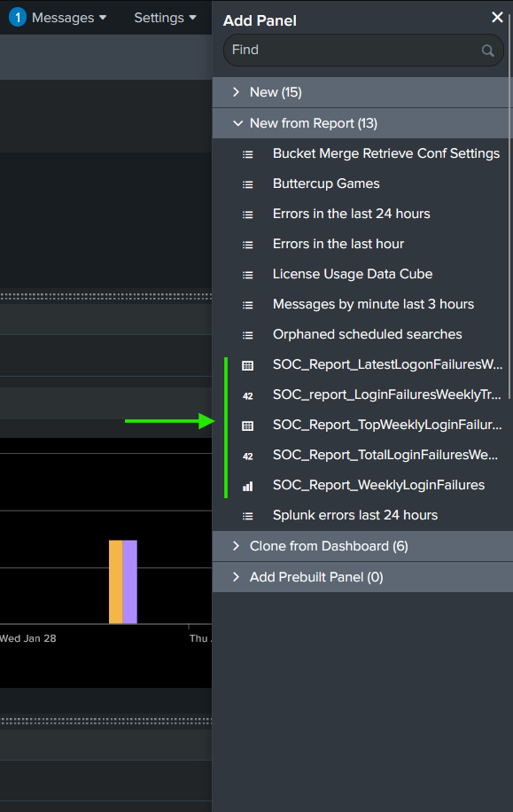Click the table icon next to SOC_Report_LatestLogonFailures
The width and height of the screenshot is (513, 812).
(x=248, y=365)
